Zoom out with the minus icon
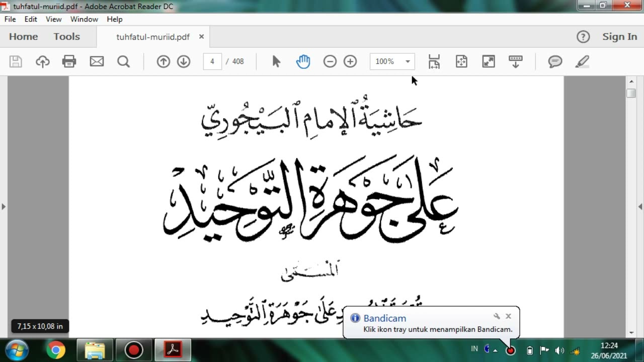This screenshot has width=644, height=362. [330, 61]
